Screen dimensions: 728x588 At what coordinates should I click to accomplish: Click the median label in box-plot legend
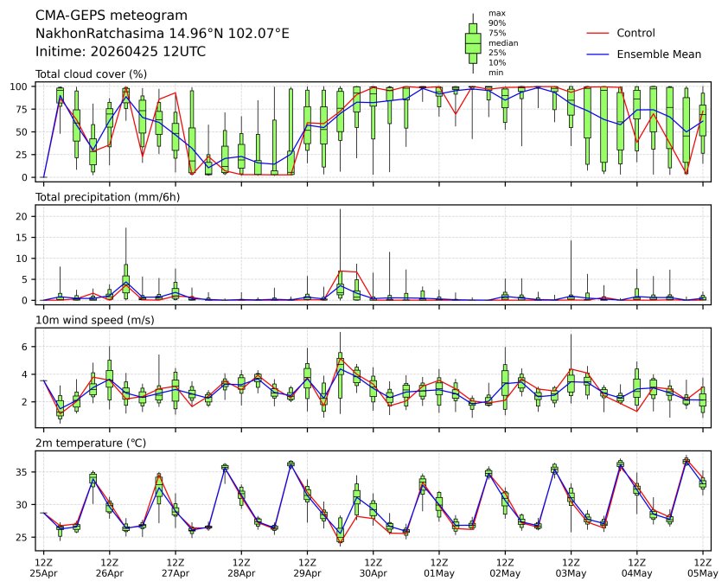[x=503, y=42]
